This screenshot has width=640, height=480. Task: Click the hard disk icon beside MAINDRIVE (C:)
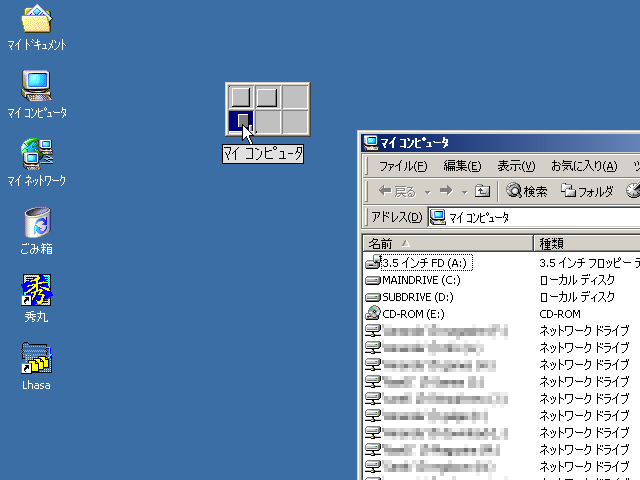pyautogui.click(x=373, y=280)
